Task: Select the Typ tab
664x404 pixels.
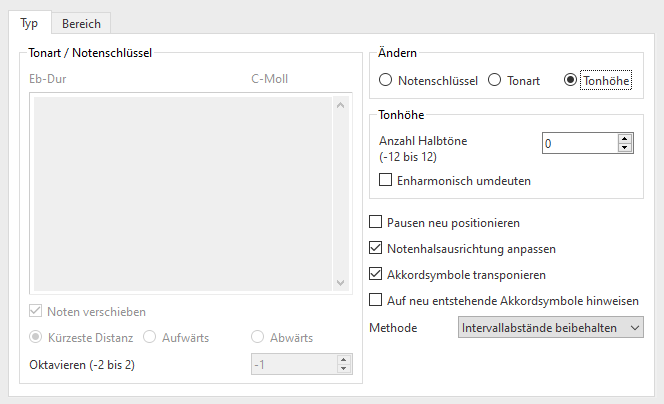Action: [x=30, y=22]
